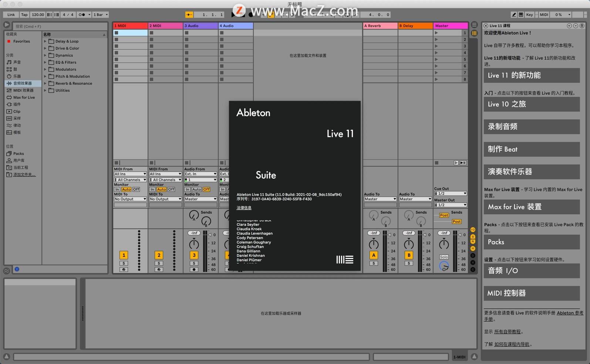Open the 插件 plug-ins category
The height and width of the screenshot is (364, 590).
tap(17, 105)
